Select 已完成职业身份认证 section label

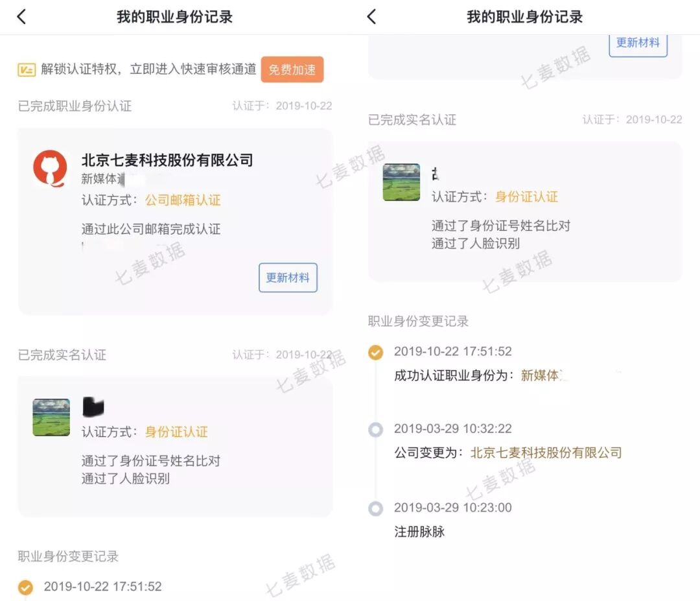[x=75, y=106]
